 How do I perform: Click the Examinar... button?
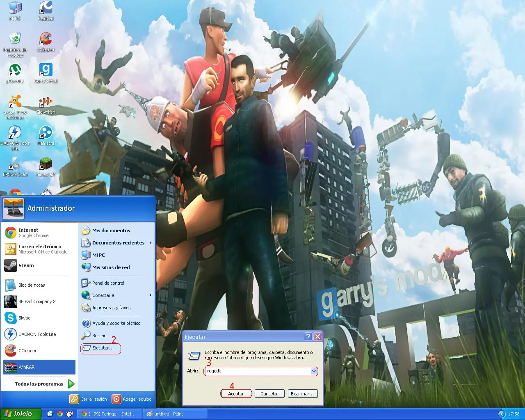point(302,394)
